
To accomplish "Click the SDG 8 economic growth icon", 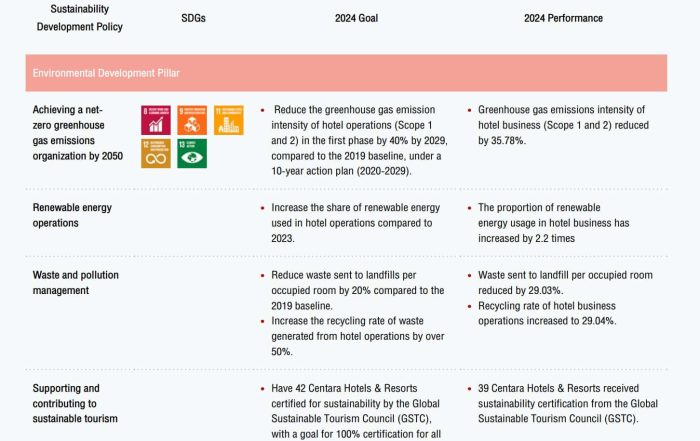I will [156, 120].
